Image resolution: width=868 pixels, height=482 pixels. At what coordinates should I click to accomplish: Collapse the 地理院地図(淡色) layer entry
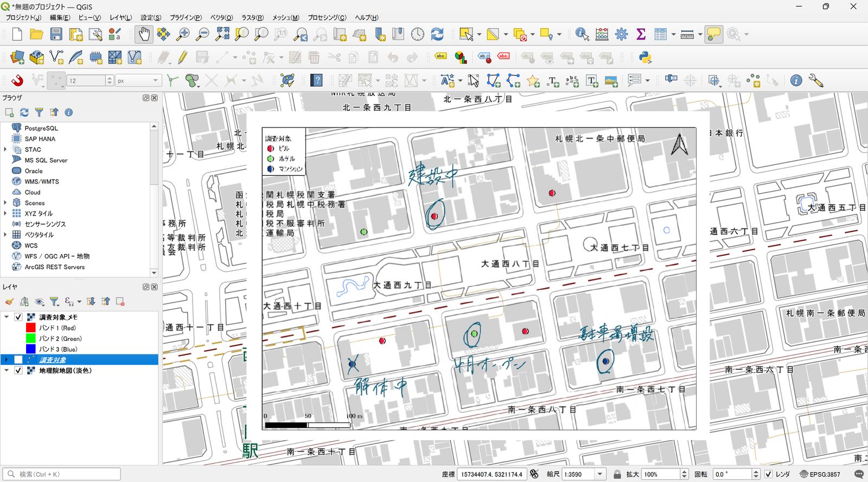coord(7,371)
